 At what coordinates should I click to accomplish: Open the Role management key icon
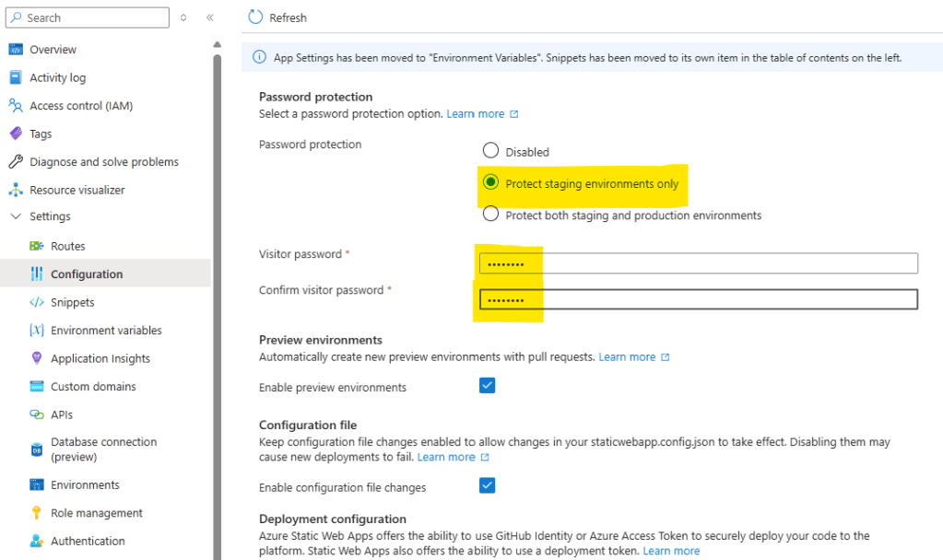tap(37, 513)
